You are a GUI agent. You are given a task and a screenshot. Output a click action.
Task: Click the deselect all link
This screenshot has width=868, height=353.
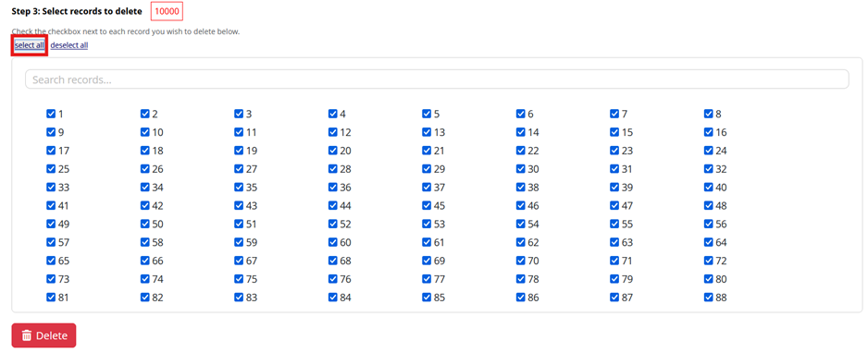click(x=69, y=45)
